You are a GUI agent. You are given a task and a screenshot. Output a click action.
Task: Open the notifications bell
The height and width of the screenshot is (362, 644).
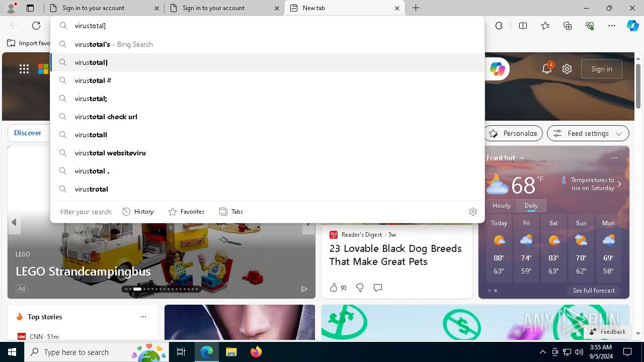click(547, 69)
